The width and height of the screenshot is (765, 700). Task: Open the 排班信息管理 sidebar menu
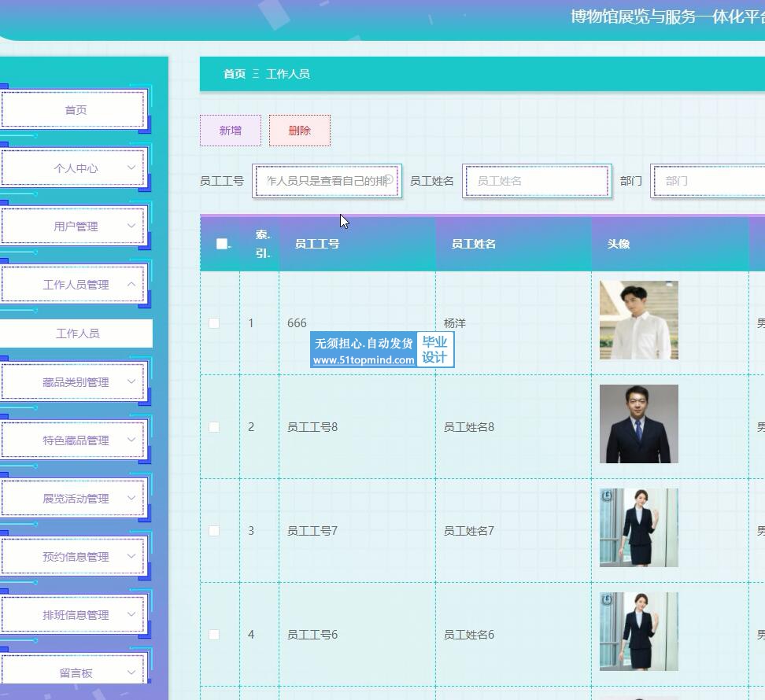click(74, 615)
